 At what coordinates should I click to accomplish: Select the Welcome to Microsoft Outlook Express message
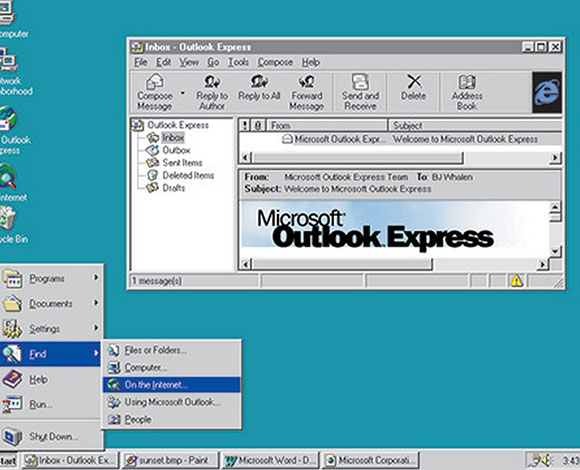point(401,139)
